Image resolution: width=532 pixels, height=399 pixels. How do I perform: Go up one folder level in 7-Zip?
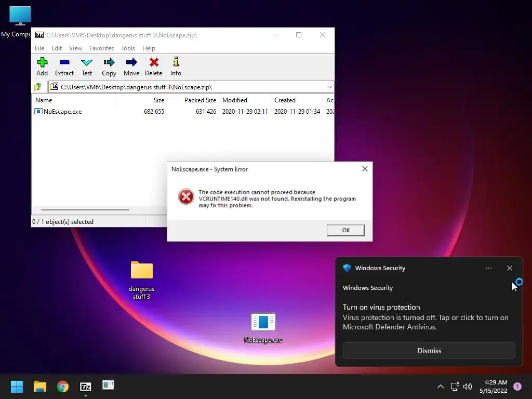[38, 87]
